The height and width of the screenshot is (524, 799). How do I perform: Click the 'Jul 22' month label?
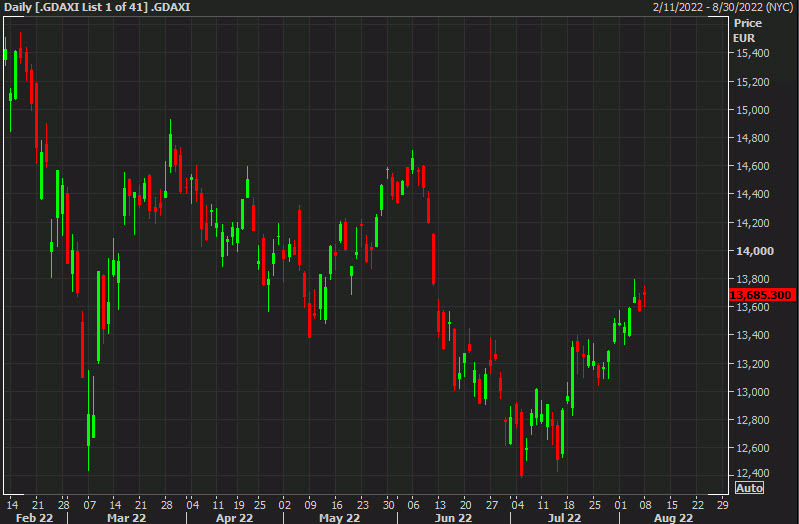point(564,518)
